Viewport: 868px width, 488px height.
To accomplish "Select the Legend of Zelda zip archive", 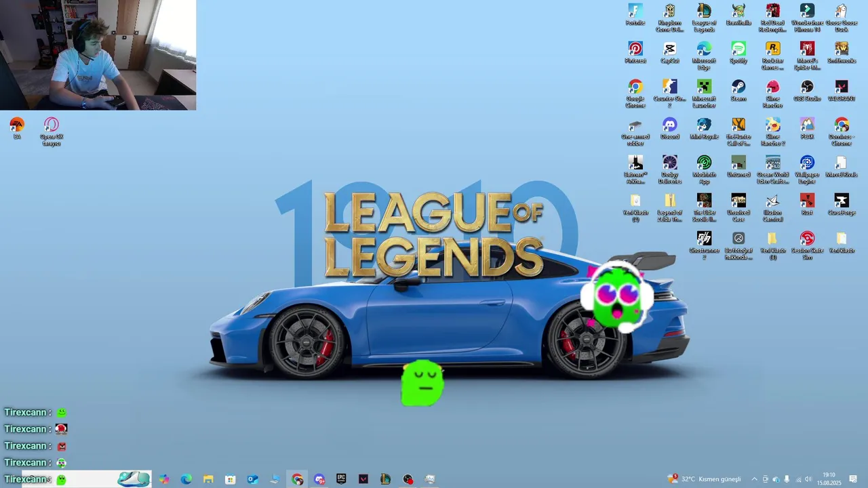I will [x=670, y=208].
